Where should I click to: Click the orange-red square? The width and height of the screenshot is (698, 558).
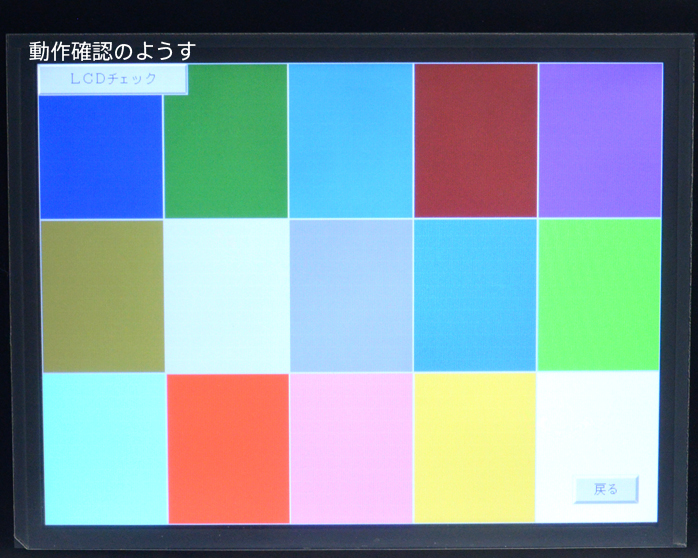pos(228,448)
